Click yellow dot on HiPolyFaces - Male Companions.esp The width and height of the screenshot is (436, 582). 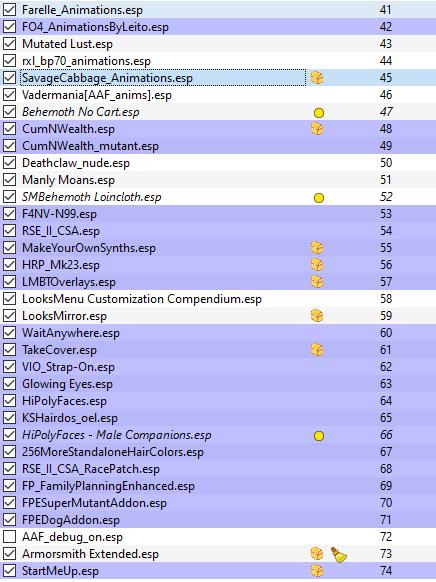pyautogui.click(x=319, y=436)
